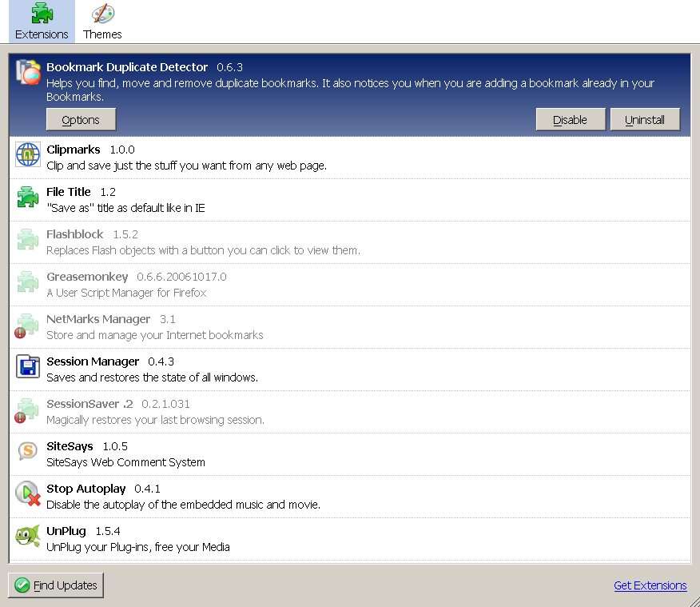Select the Clipmarks 1.0.0 extension title

(90, 150)
